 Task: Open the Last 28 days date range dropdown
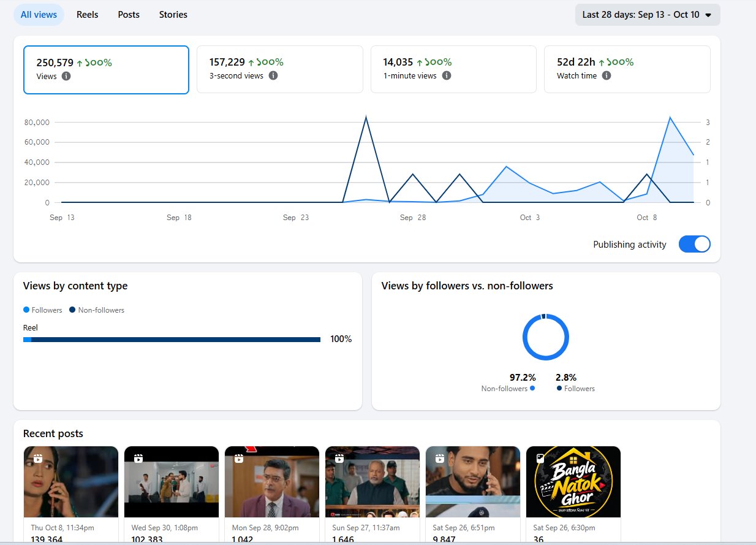pos(648,15)
